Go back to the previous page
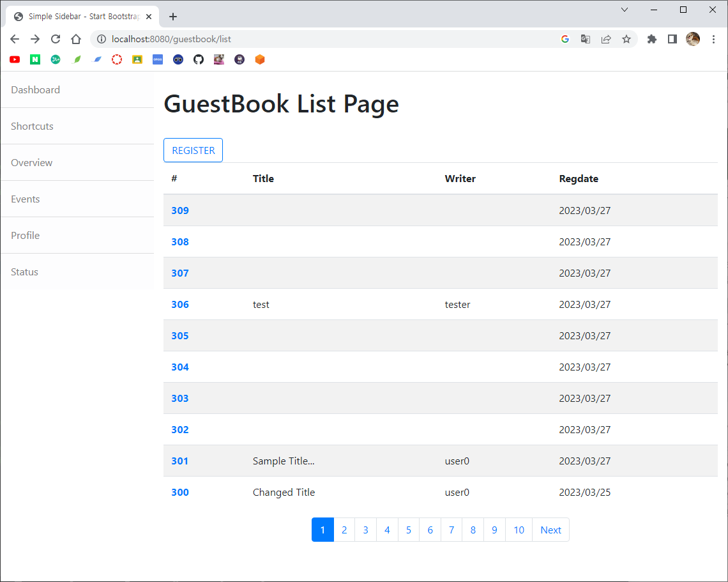Viewport: 728px width, 582px height. click(x=15, y=39)
